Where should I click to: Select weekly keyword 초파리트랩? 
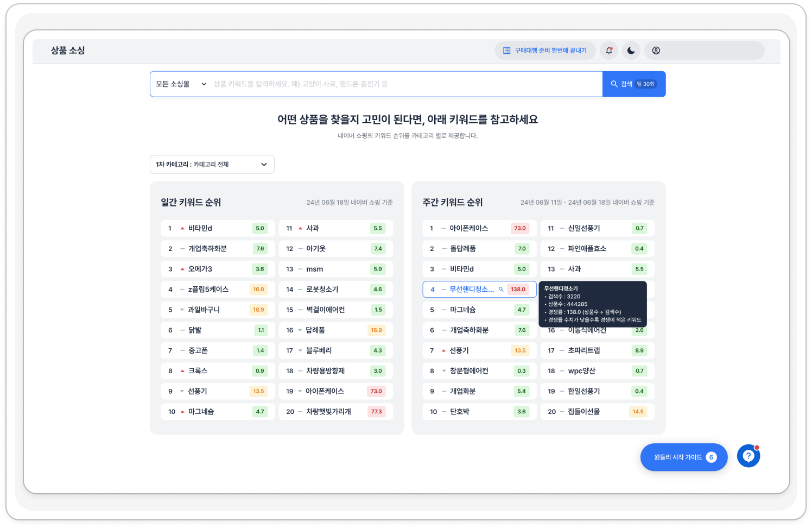point(598,351)
